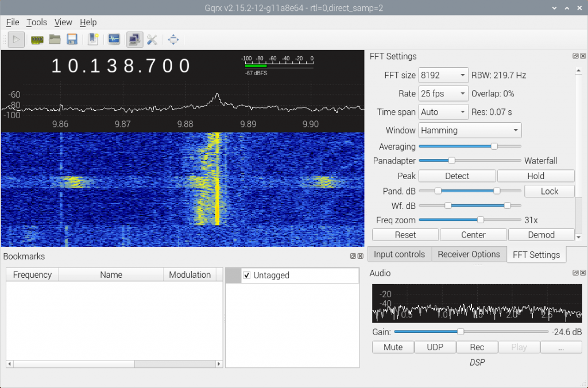Open DSP settings via the oscilloscope icon

pyautogui.click(x=114, y=39)
